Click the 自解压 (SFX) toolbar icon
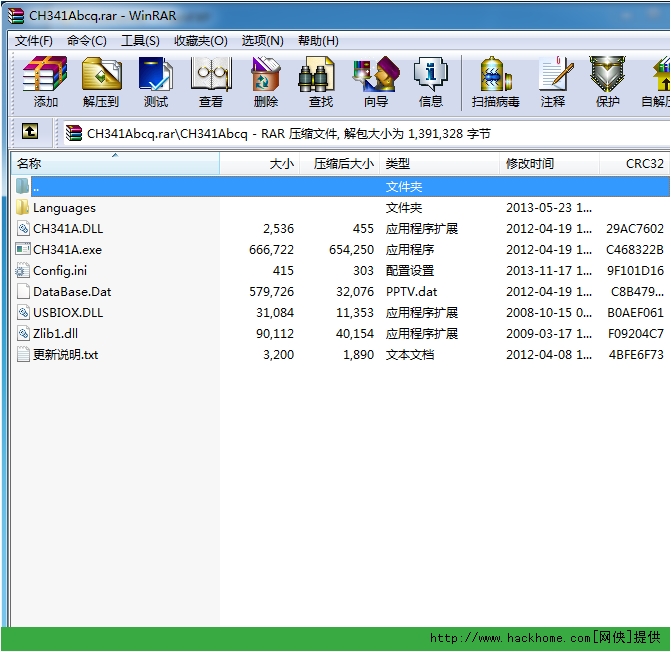 click(661, 74)
